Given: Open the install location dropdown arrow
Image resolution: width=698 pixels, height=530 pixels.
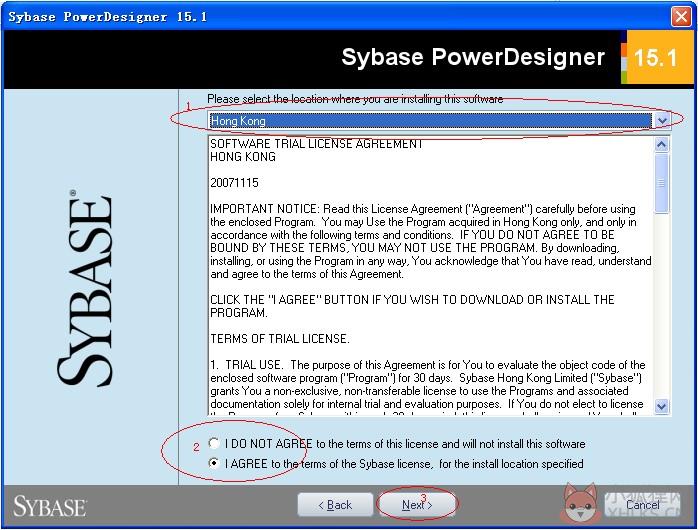Looking at the screenshot, I should (662, 121).
